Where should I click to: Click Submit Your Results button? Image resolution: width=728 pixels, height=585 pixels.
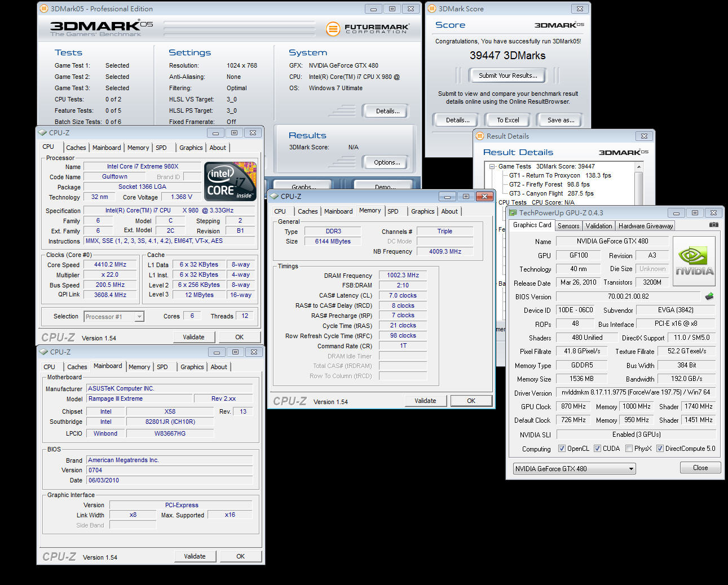click(x=508, y=76)
